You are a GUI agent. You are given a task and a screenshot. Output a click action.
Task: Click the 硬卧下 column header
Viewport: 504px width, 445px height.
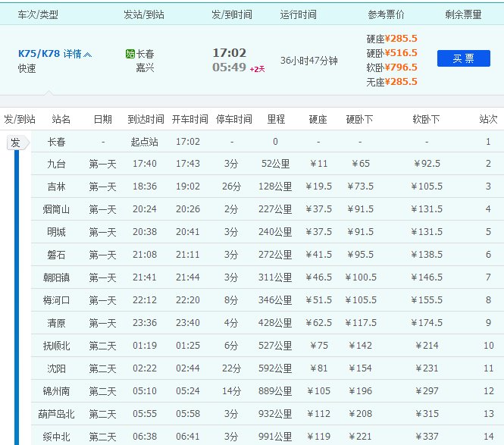(x=359, y=119)
